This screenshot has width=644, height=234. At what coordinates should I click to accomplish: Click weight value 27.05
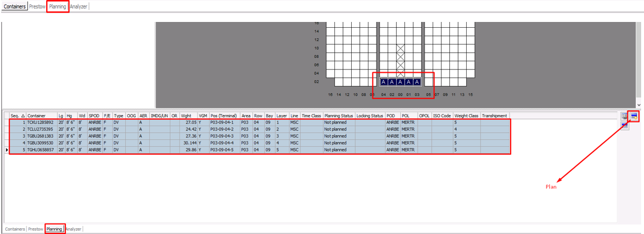tap(188, 122)
